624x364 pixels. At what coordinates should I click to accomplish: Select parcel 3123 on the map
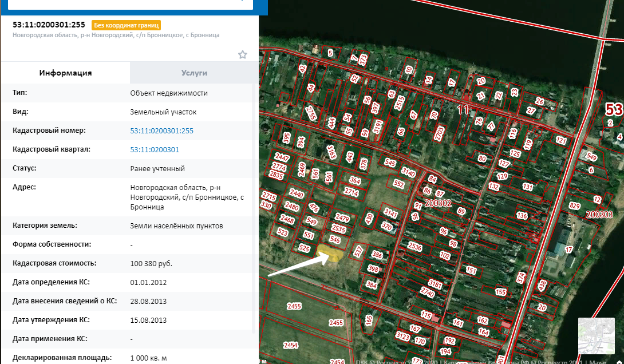click(402, 337)
